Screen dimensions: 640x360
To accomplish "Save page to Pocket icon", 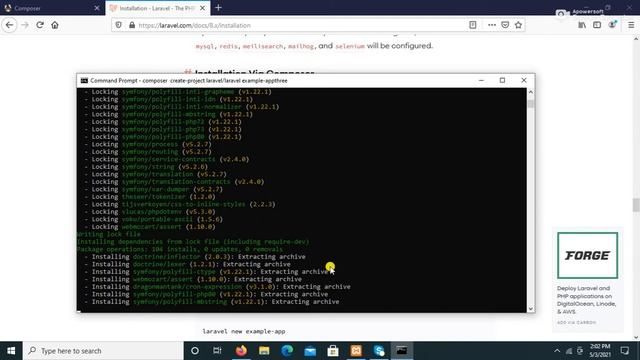I will [x=505, y=25].
